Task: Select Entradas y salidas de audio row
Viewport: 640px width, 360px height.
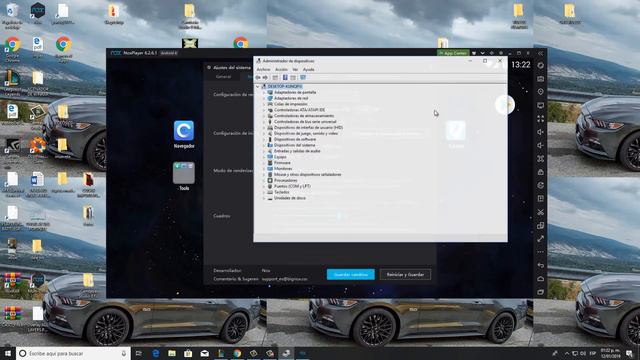Action: 297,151
